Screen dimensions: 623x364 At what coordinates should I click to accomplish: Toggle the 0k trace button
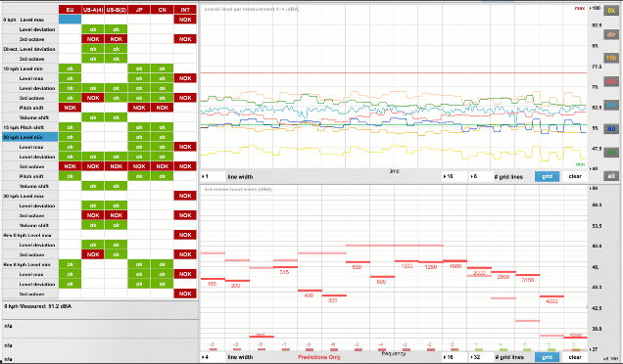pyautogui.click(x=611, y=11)
